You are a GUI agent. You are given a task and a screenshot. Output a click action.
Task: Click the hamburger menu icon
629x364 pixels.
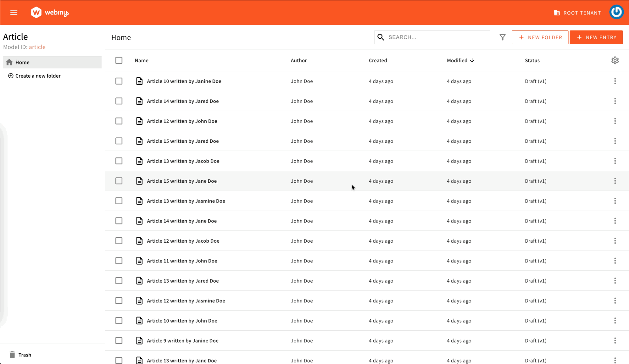14,13
